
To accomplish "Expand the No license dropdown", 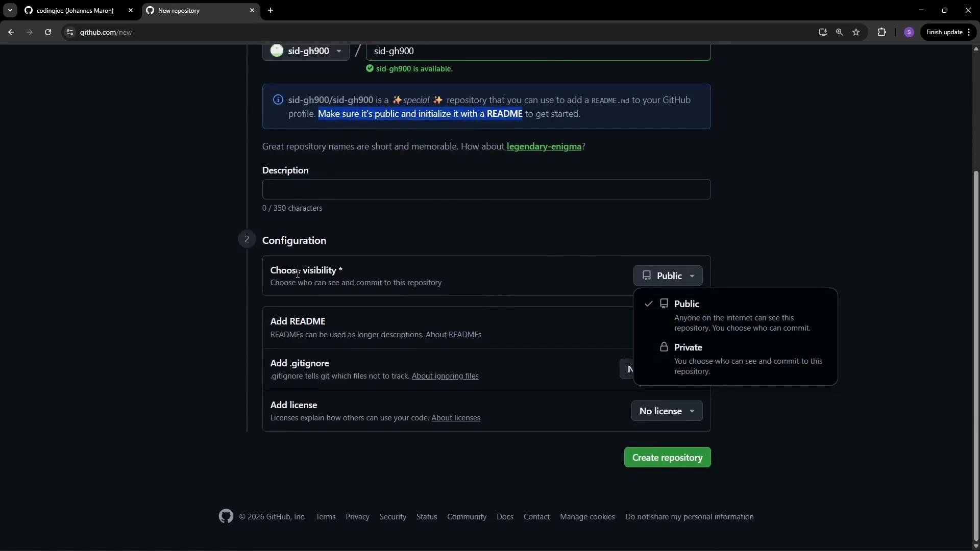I will point(667,411).
